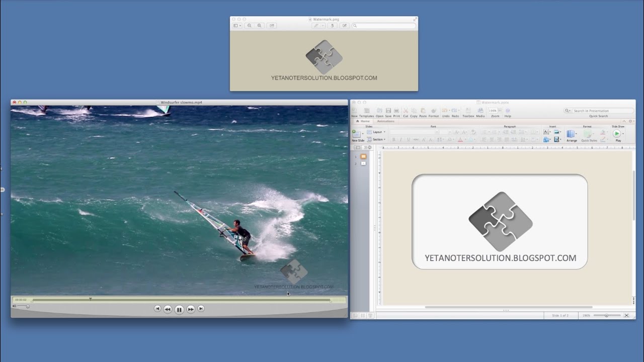644x362 pixels.
Task: Click the Preview sidebar view menu button
Action: (237, 26)
